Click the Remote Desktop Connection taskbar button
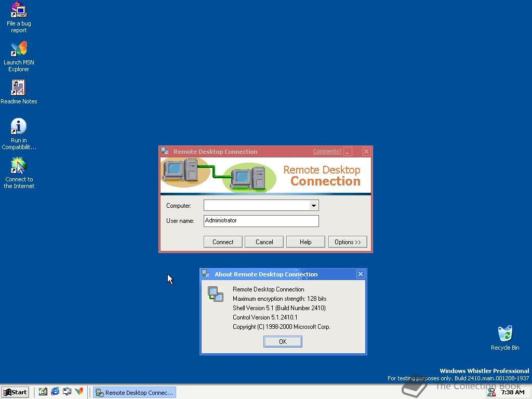Screen dimensions: 532x399 (x=135, y=393)
